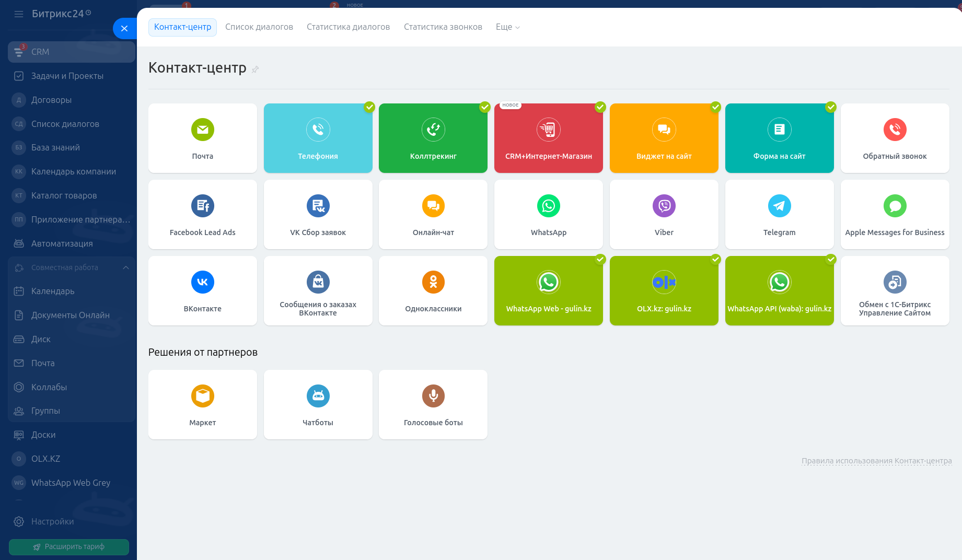Open the Почта envelope tile icon
Viewport: 962px width, 560px height.
point(202,130)
